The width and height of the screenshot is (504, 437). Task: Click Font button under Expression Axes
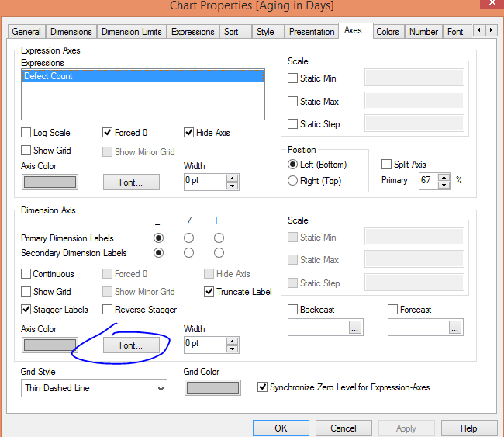pyautogui.click(x=131, y=182)
